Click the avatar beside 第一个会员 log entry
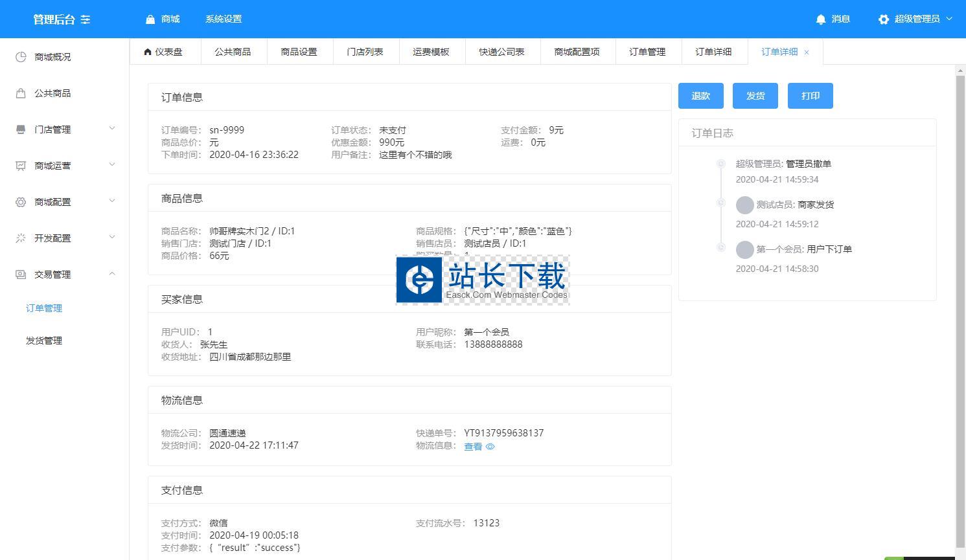 pos(745,250)
